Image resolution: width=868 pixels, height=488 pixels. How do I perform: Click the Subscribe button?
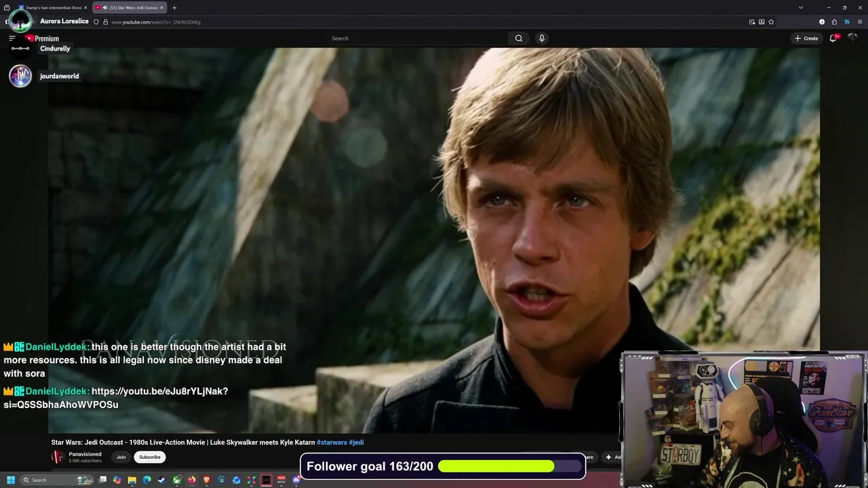pos(150,457)
